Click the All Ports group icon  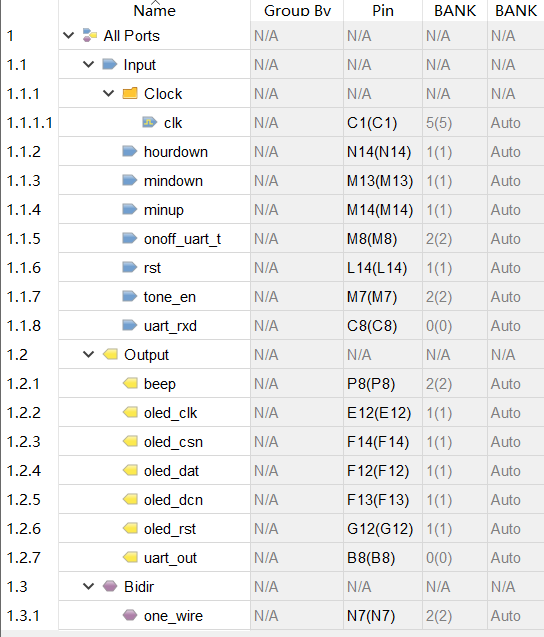click(x=90, y=35)
